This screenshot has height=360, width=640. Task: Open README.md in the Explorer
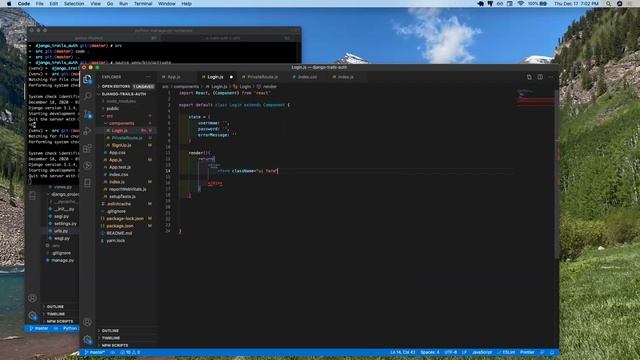(119, 233)
